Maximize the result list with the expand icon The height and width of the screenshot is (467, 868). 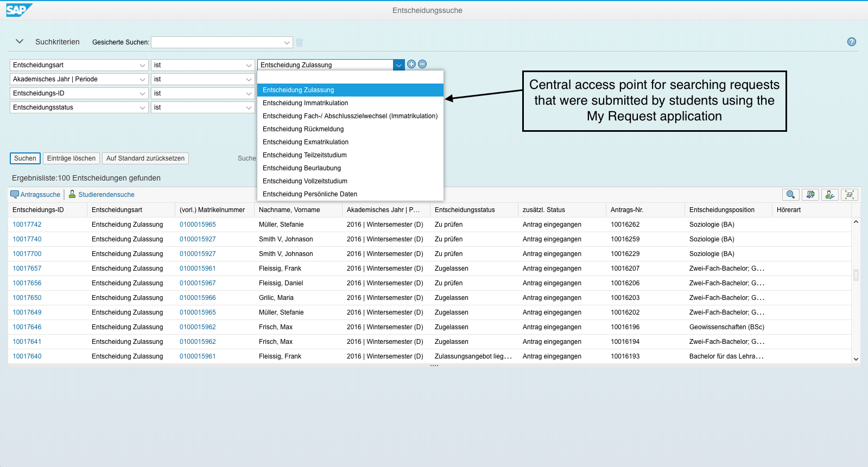click(x=850, y=195)
